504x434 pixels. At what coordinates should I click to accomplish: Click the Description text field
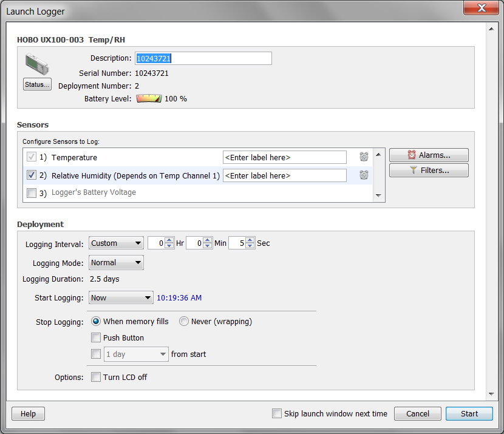(203, 58)
